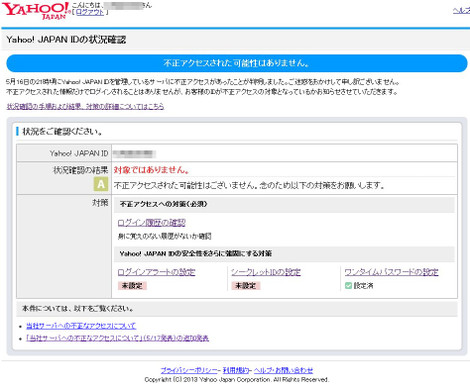Click the Yahoo! JAPAN ID row label
Image resolution: width=470 pixels, height=388 pixels.
tap(79, 153)
